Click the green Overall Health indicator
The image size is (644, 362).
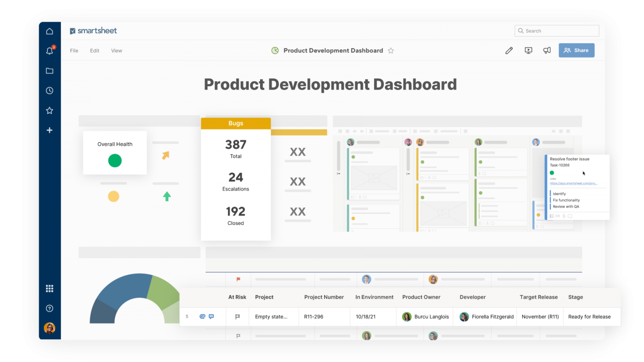114,160
